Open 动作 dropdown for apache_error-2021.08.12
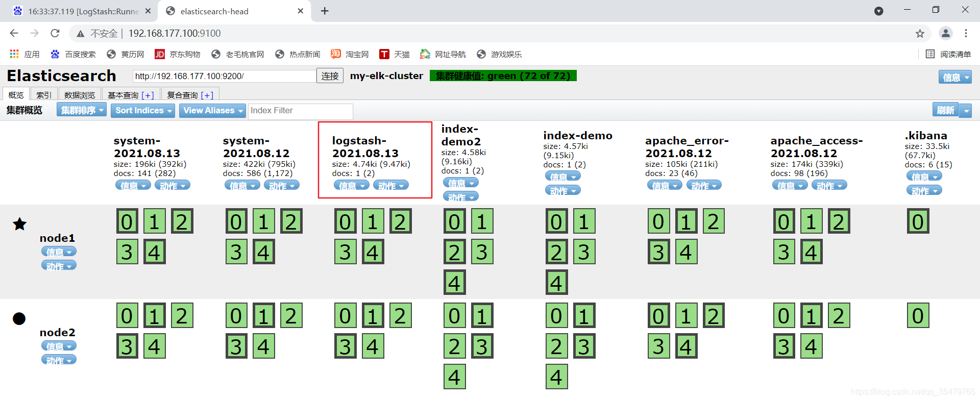980x401 pixels. pyautogui.click(x=704, y=185)
